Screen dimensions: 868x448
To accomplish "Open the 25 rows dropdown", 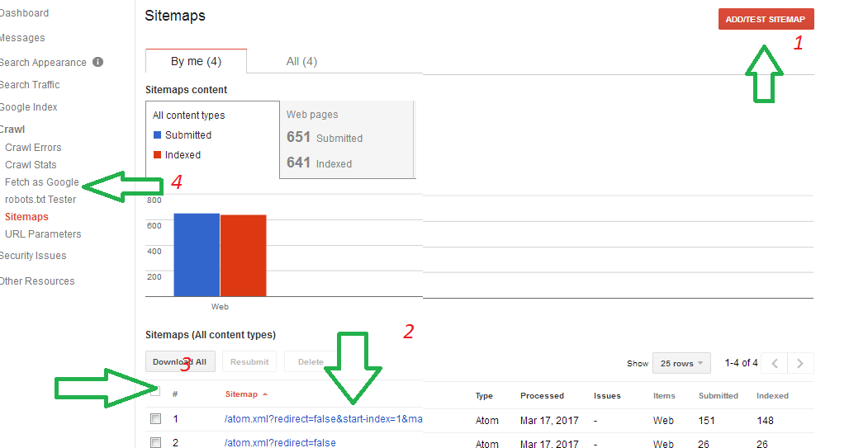I will (x=681, y=363).
